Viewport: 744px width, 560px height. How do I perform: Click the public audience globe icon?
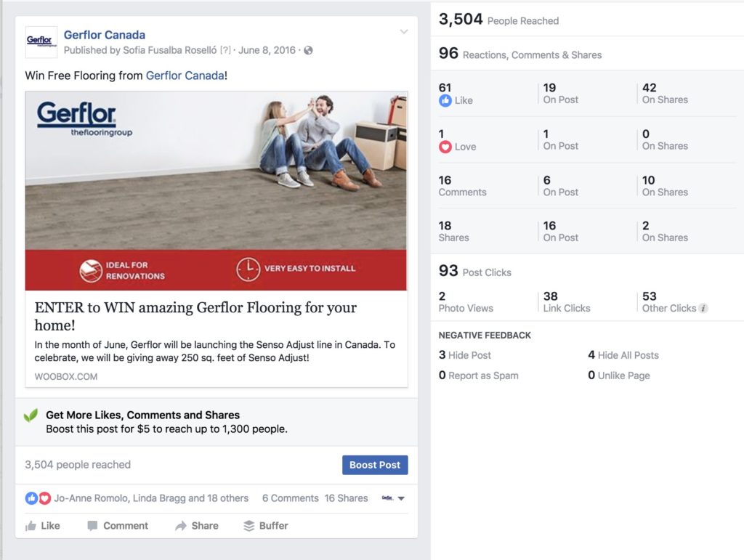[x=308, y=50]
